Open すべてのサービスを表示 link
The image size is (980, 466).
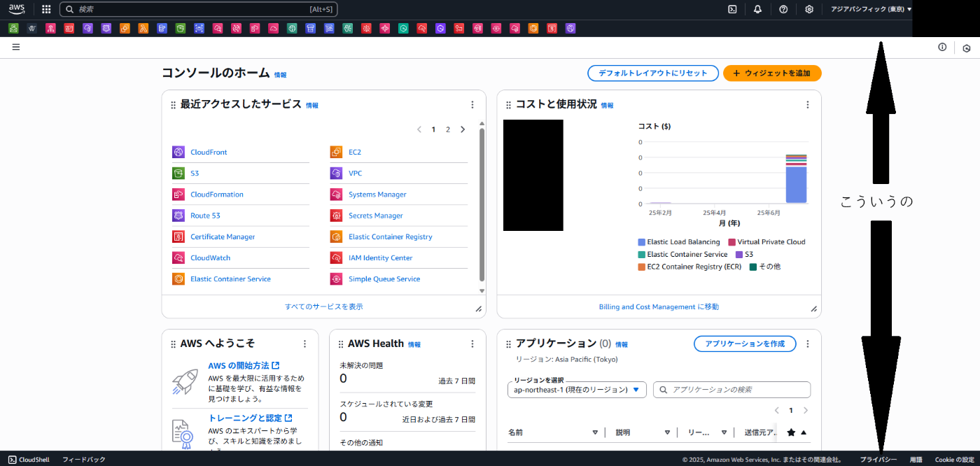(323, 306)
